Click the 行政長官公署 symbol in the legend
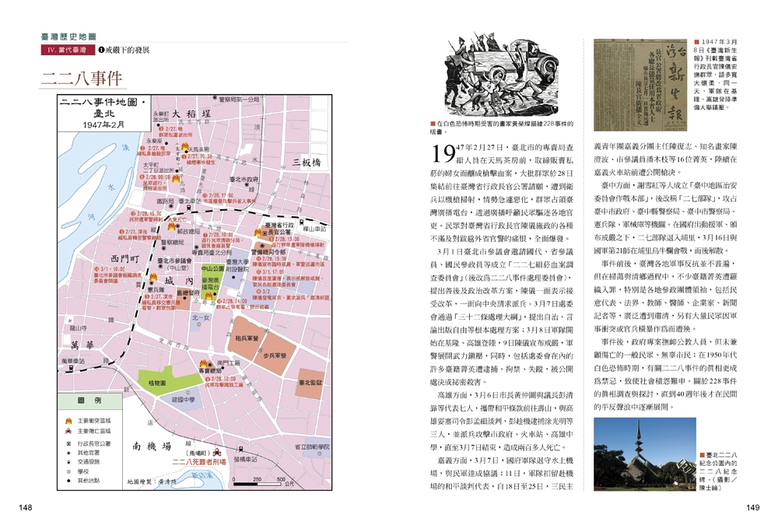The height and width of the screenshot is (532, 778). tap(68, 444)
